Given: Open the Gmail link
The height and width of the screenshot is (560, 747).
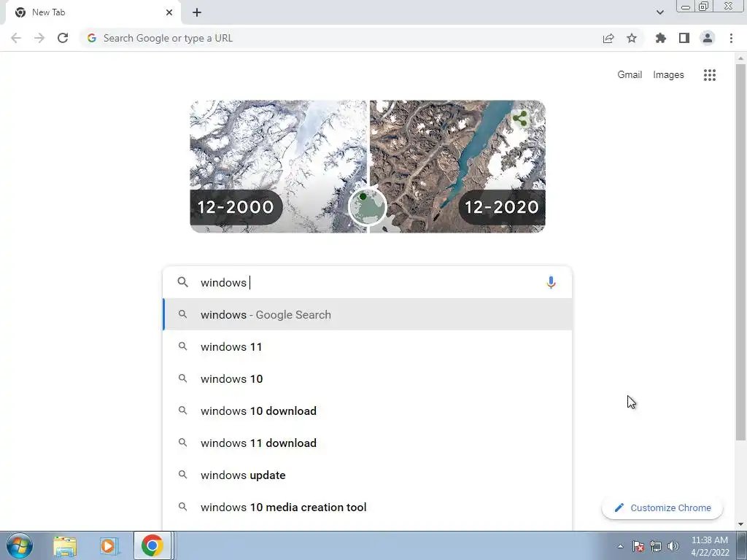Looking at the screenshot, I should coord(630,75).
